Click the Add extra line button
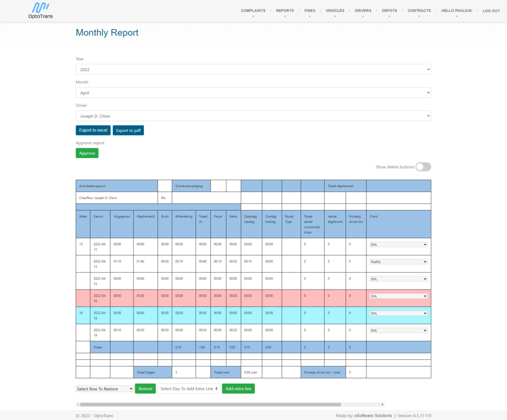507x420 pixels. click(x=238, y=389)
